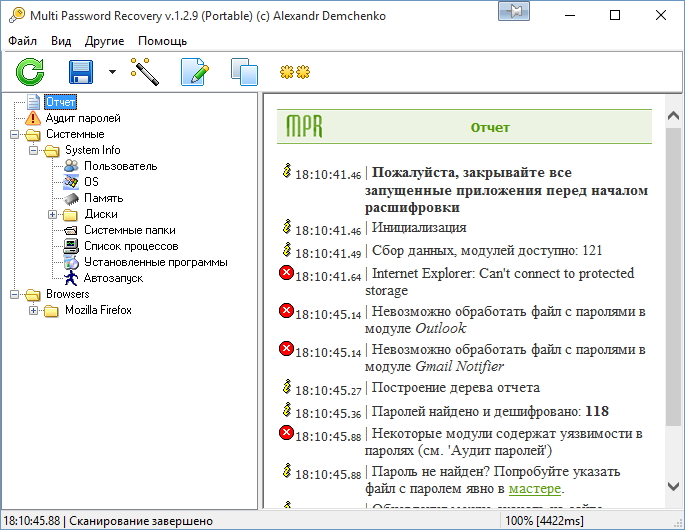The image size is (685, 530).
Task: Click the copy windows toolbar icon
Action: click(244, 72)
